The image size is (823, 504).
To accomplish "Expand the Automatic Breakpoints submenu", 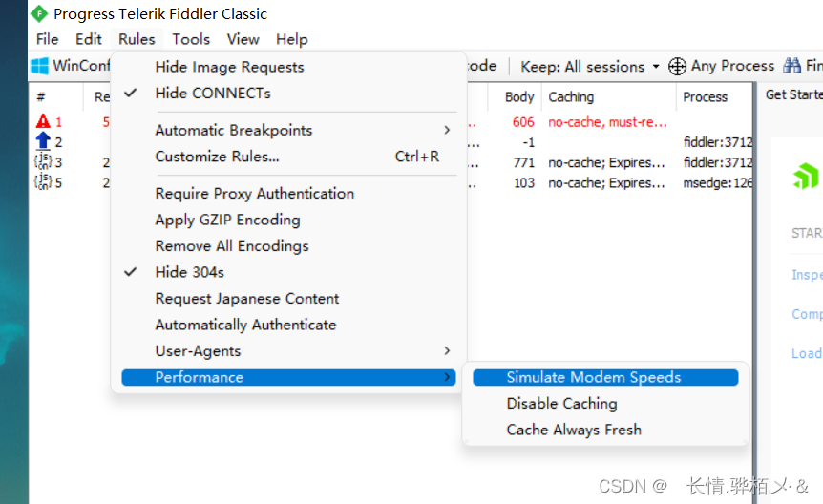I will click(x=288, y=130).
